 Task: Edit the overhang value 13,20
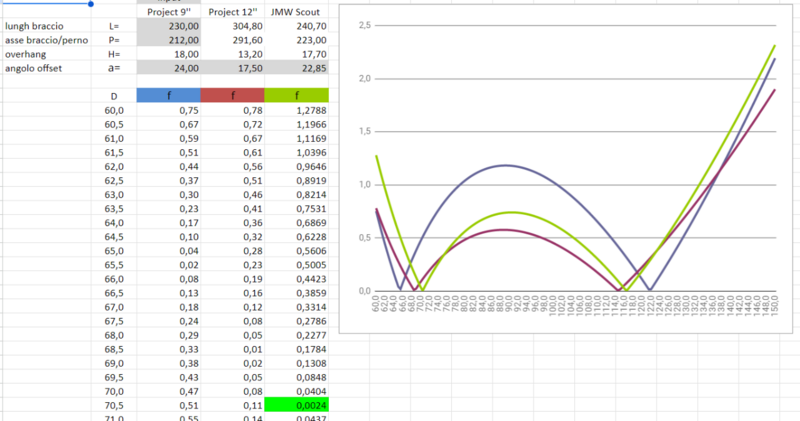[x=232, y=53]
